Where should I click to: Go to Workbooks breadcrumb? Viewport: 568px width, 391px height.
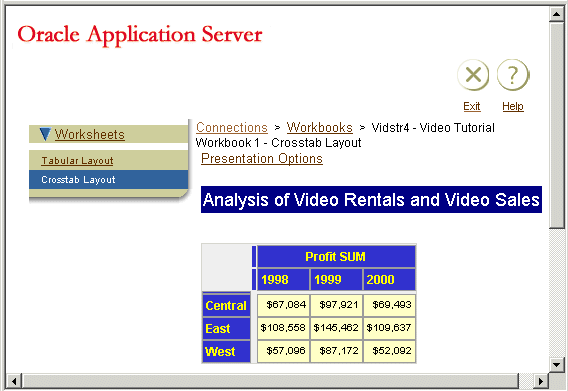(320, 128)
